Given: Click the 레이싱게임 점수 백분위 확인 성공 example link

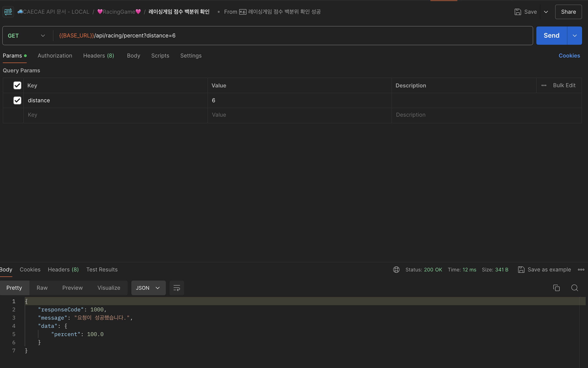Looking at the screenshot, I should tap(284, 12).
